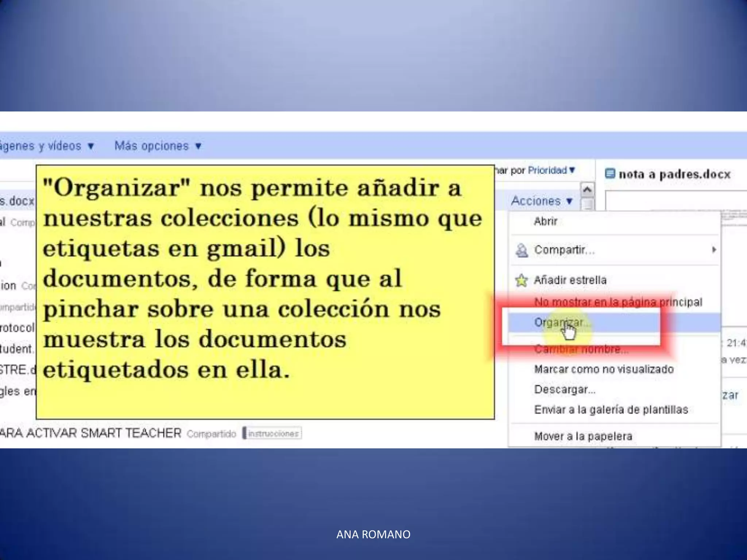Click the person icon next to Compartir
Viewport: 747px width, 560px height.
(522, 250)
